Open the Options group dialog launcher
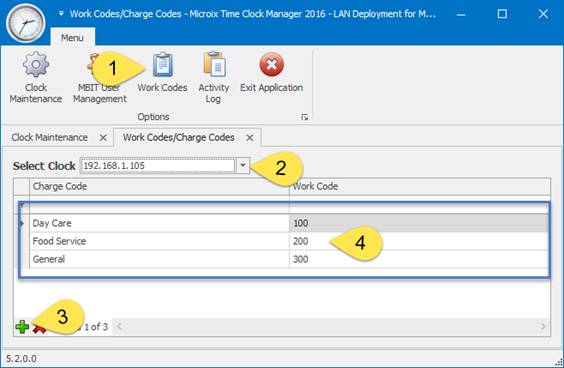This screenshot has width=564, height=368. 304,117
